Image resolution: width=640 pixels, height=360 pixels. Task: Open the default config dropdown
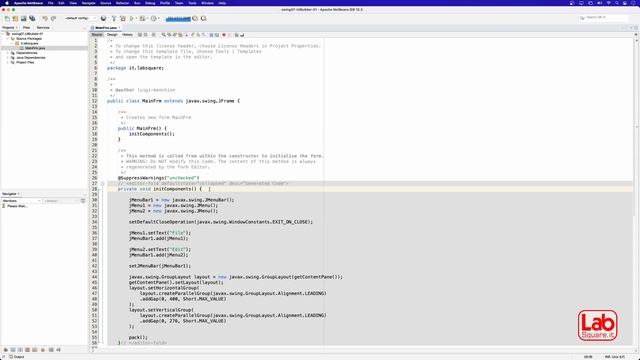[80, 18]
